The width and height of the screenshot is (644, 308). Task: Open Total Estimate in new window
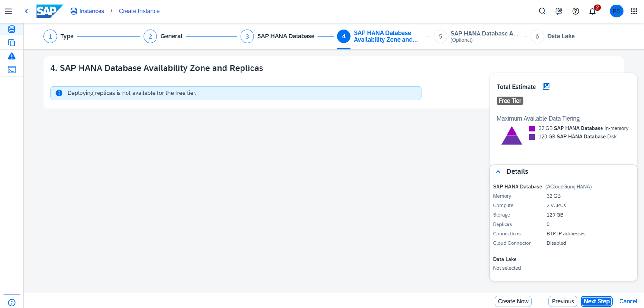pos(546,86)
